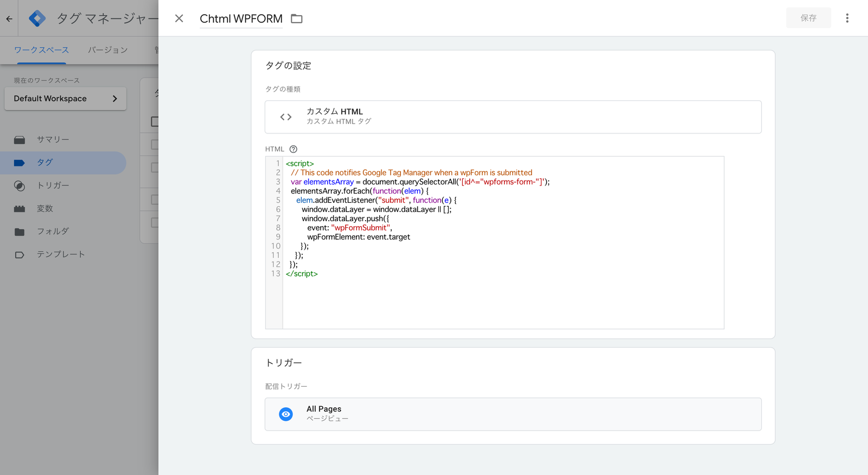Viewport: 868px width, 475px height.
Task: Click the フォルダ folder icon
Action: [x=20, y=232]
